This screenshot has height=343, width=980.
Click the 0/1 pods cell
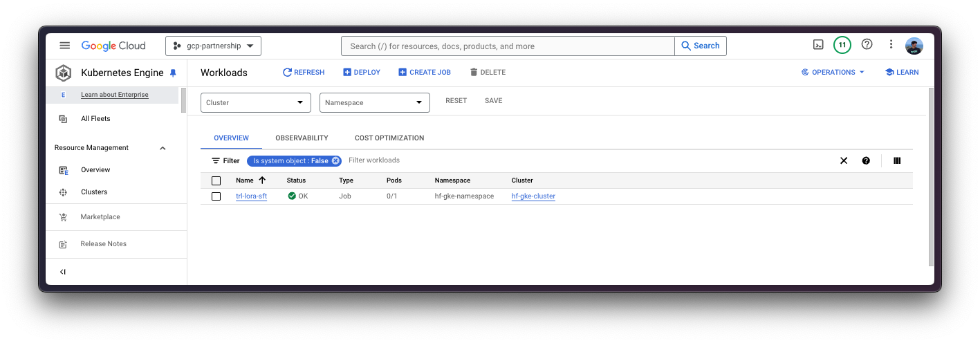[391, 196]
